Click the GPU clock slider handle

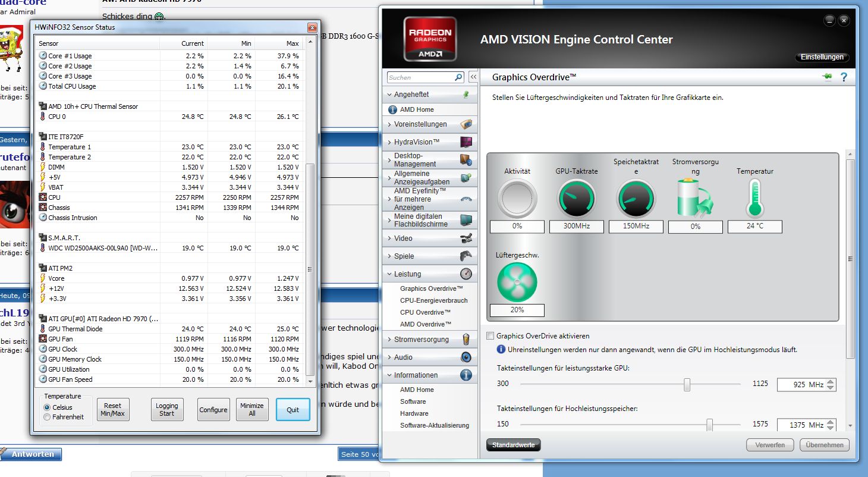point(687,384)
